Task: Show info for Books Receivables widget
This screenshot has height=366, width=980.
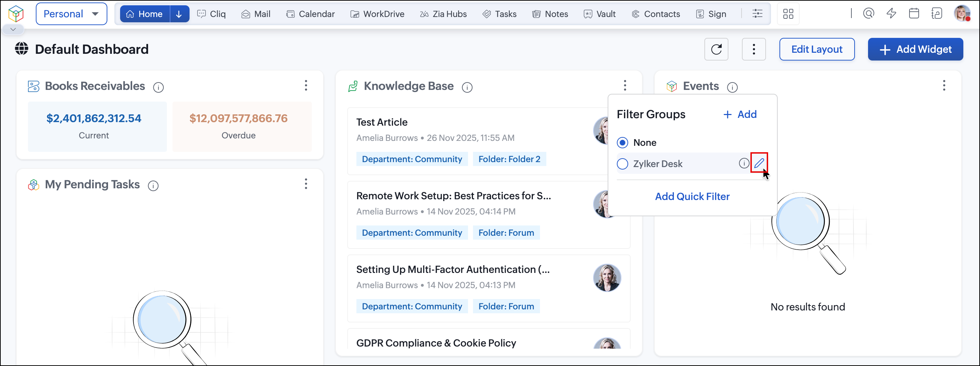Action: pos(158,87)
